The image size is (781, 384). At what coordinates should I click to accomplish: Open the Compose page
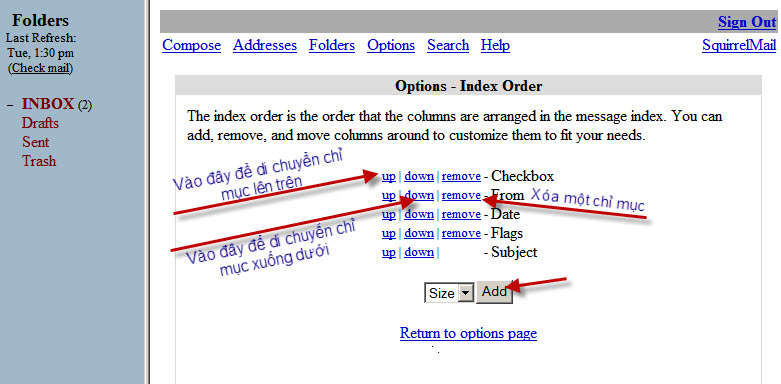point(192,45)
